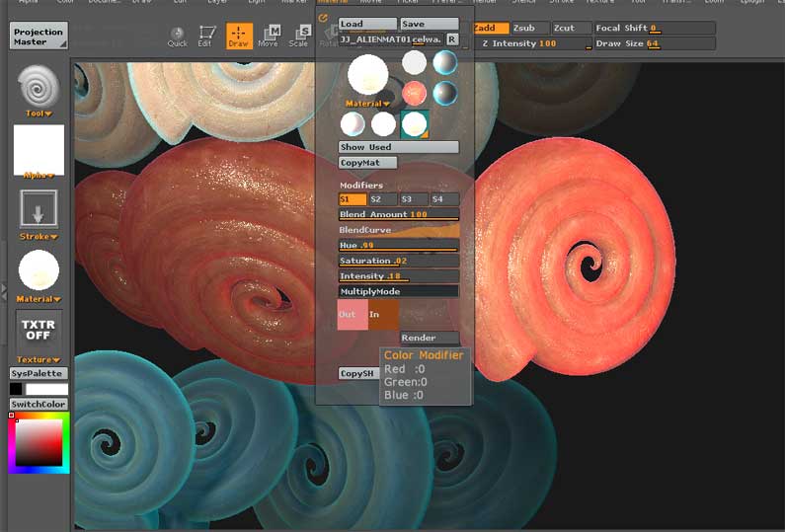785x532 pixels.
Task: Select the middle white sphere in the bottom material row
Action: [x=383, y=123]
